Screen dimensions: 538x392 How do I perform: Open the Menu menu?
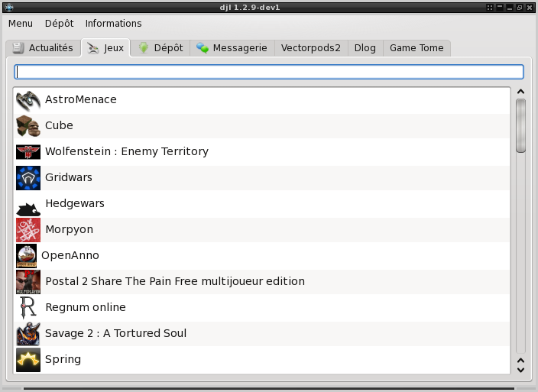(21, 24)
